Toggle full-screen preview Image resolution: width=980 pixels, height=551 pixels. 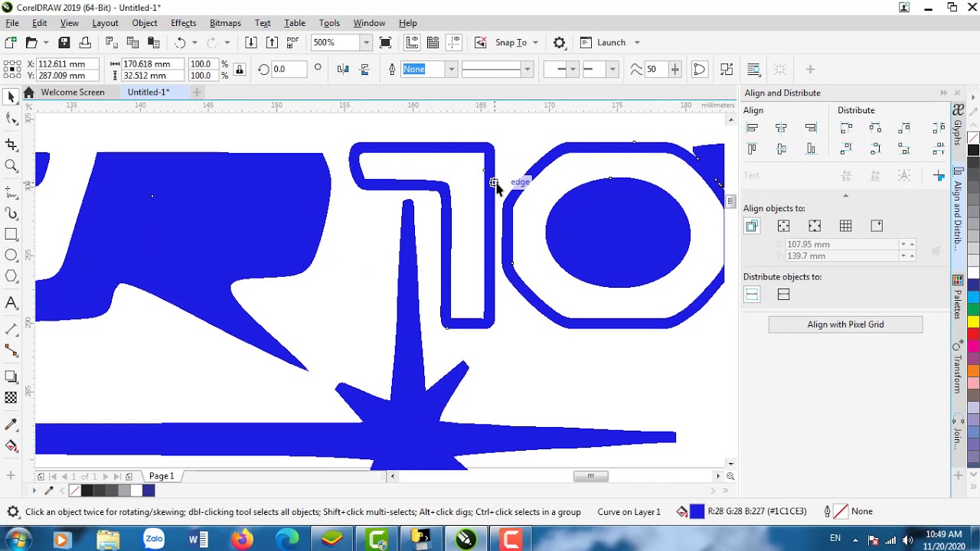(385, 43)
